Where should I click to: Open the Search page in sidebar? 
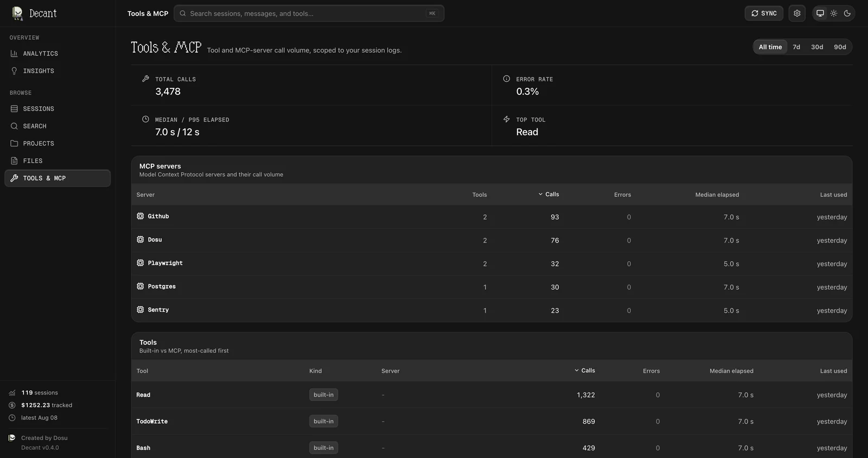(x=58, y=126)
